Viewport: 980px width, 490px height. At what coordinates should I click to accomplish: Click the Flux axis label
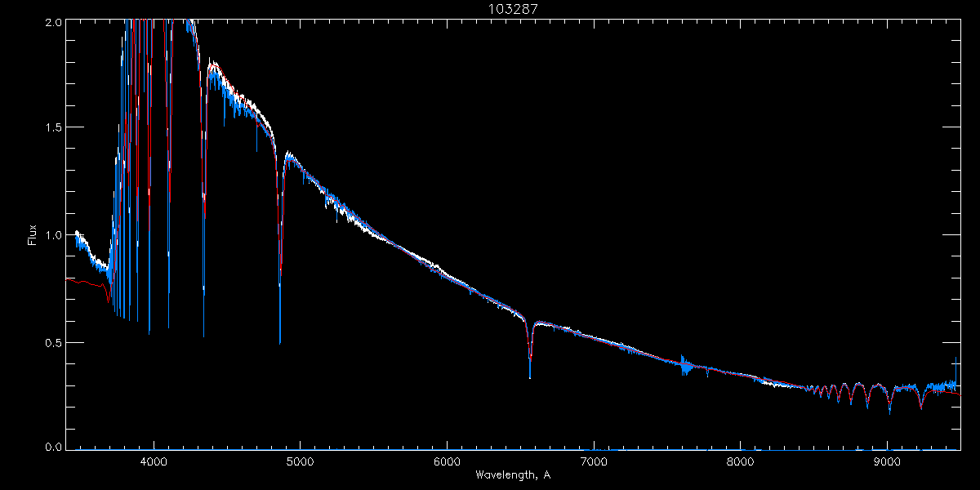click(x=32, y=235)
